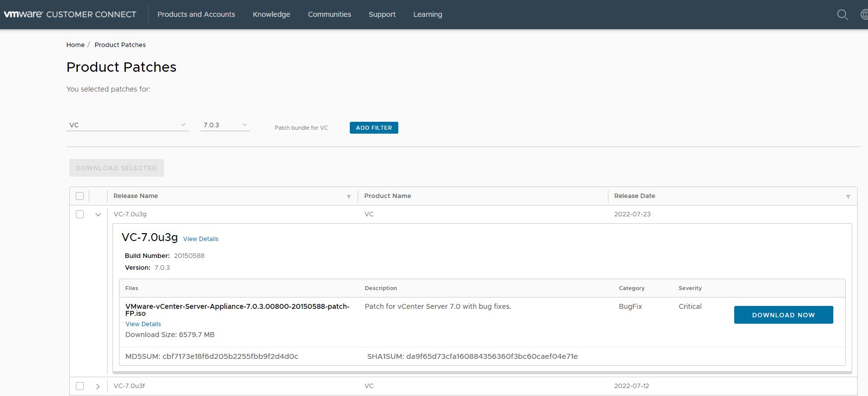Image resolution: width=868 pixels, height=396 pixels.
Task: Toggle the select-all header checkbox
Action: 80,196
